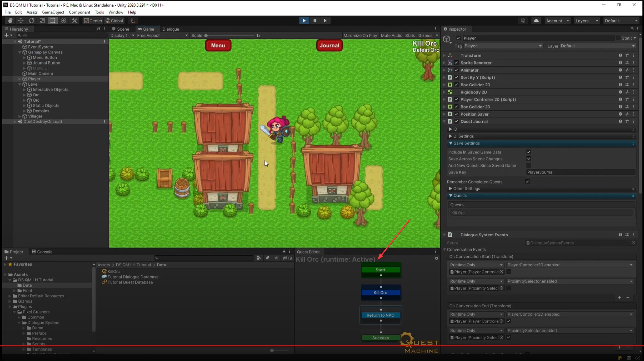Click the Pause button
The height and width of the screenshot is (361, 644).
[x=315, y=21]
